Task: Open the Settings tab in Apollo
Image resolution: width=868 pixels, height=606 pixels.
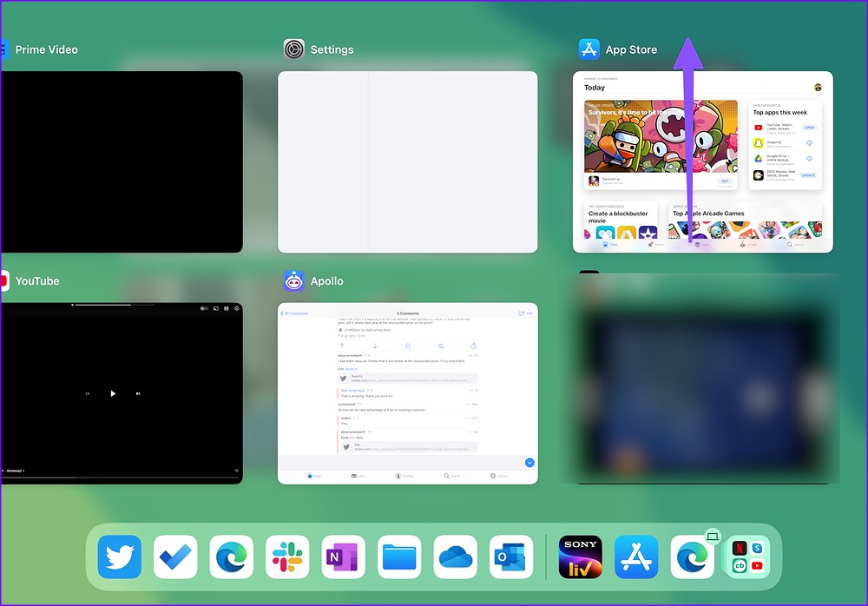Action: click(x=499, y=476)
